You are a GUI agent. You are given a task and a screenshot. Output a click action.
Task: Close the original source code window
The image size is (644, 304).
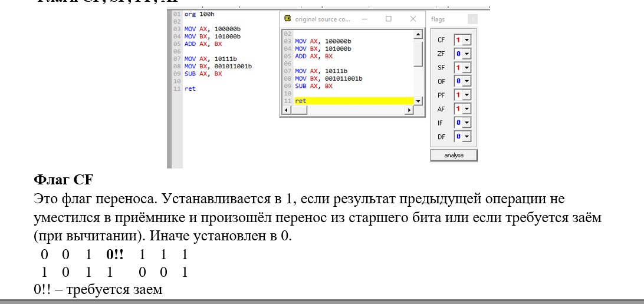(413, 19)
